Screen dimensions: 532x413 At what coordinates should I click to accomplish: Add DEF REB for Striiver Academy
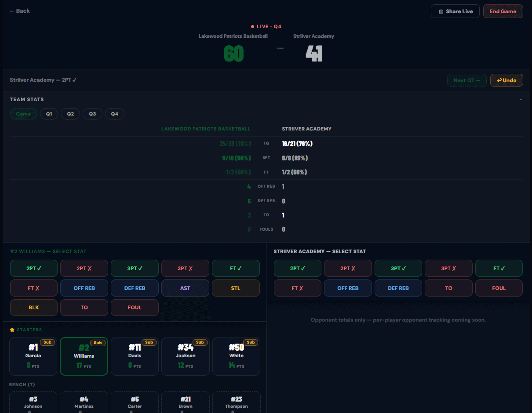click(x=398, y=288)
